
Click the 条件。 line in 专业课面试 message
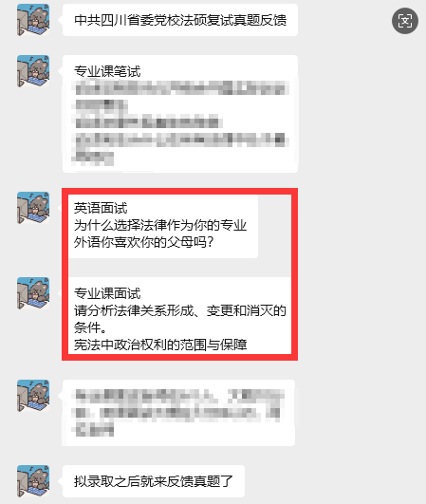point(90,327)
